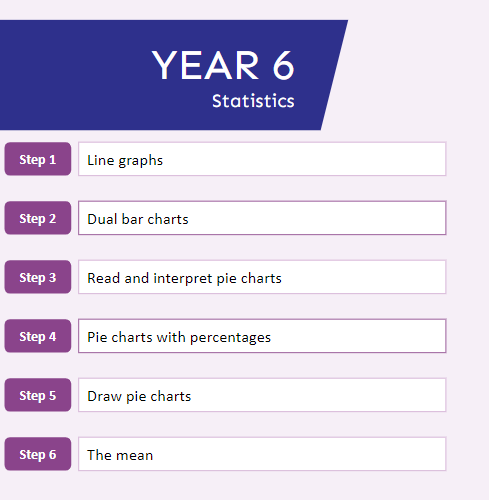Click the Step 1 purple button
The width and height of the screenshot is (489, 500).
pyautogui.click(x=38, y=159)
